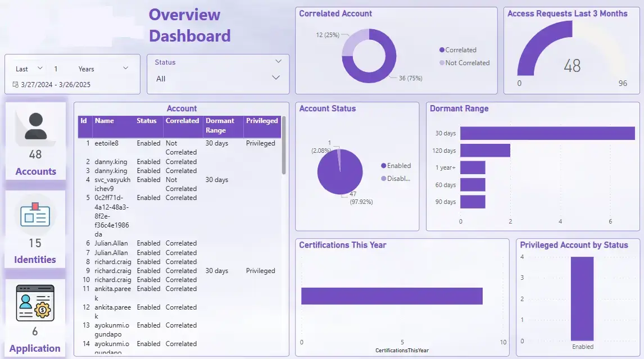Click the Application window gear icon

(x=35, y=303)
